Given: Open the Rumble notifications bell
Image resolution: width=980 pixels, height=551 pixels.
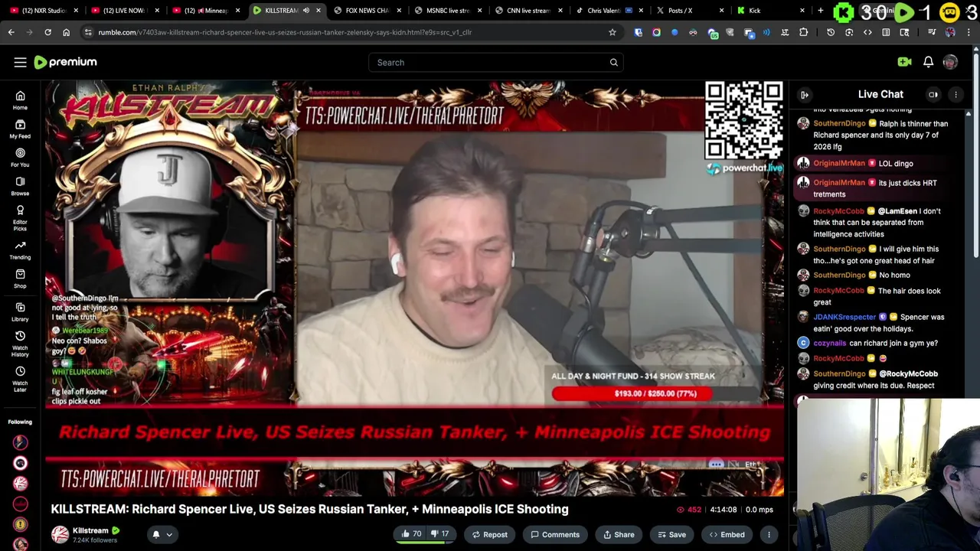Looking at the screenshot, I should [928, 62].
